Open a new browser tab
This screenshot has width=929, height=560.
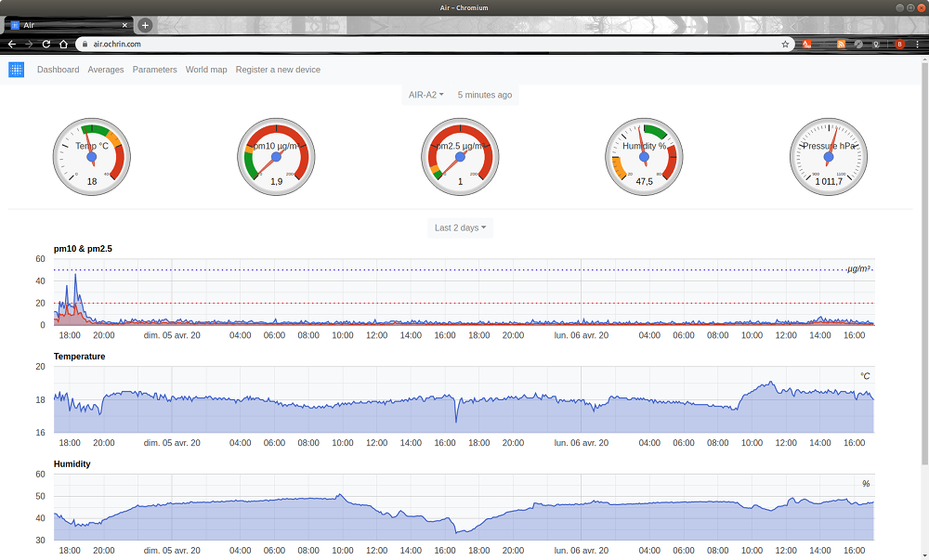(145, 25)
